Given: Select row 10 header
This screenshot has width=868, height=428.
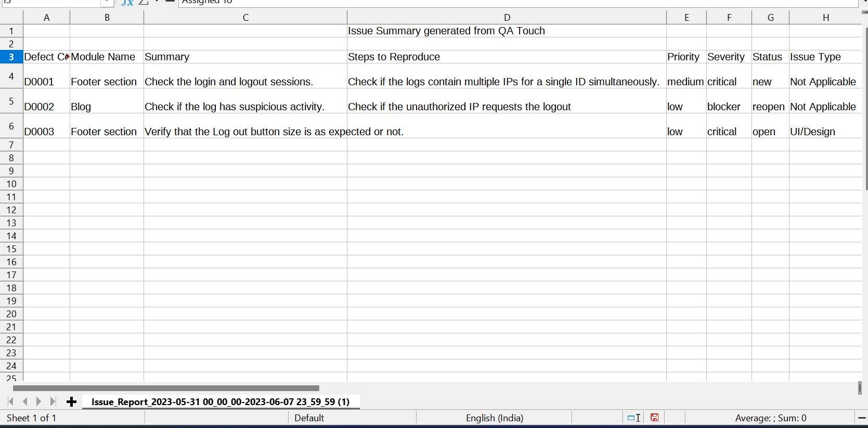Looking at the screenshot, I should click(11, 184).
